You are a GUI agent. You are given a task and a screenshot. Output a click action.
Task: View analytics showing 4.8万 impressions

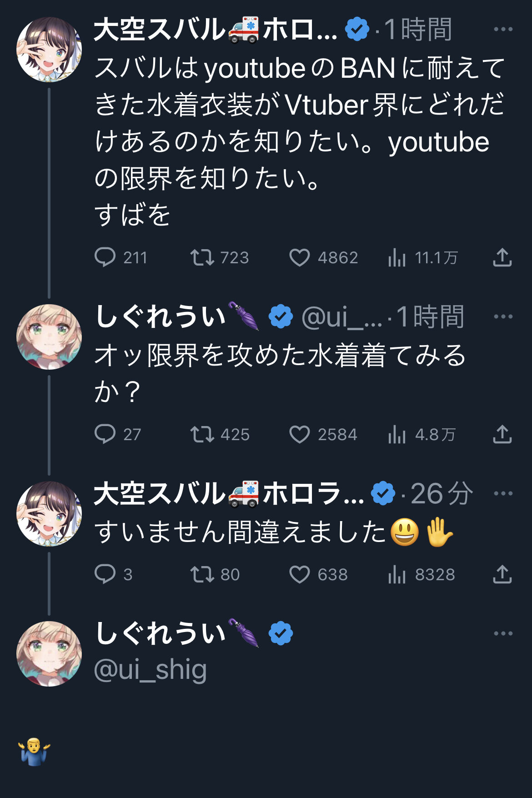tap(397, 435)
